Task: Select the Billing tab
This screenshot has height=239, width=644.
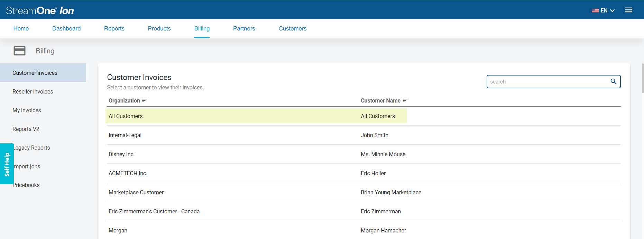Action: 202,28
